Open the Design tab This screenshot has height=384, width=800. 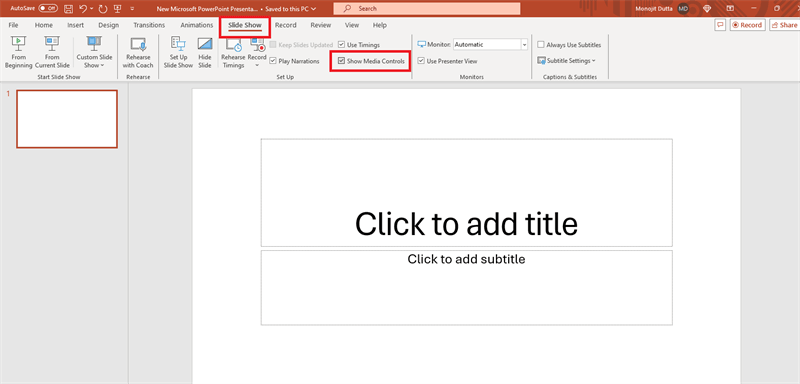[x=109, y=25]
